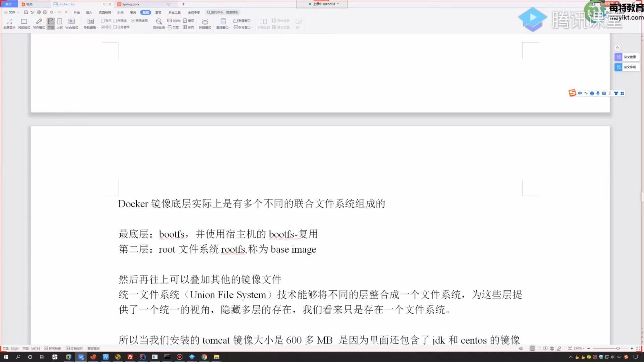Viewport: 644px width, 362px height.
Task: Click the new window (新建窗口) button
Action: click(242, 20)
